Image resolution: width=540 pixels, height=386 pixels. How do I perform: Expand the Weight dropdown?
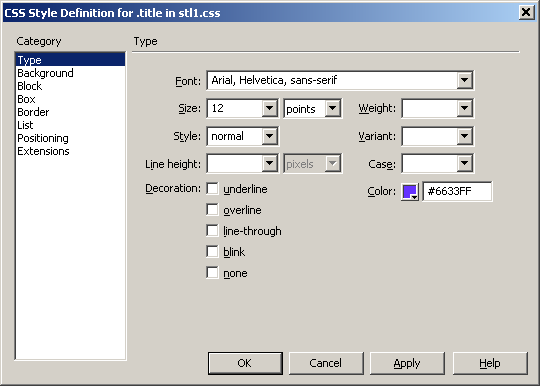465,108
